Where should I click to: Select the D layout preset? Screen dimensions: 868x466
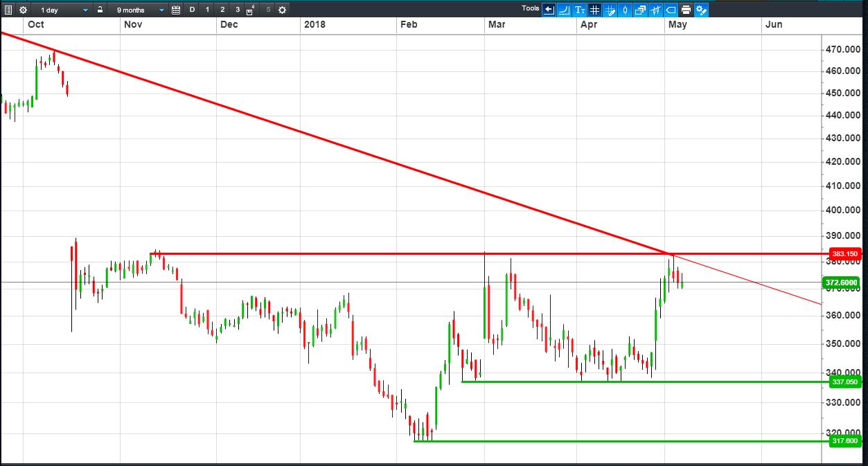coord(192,10)
